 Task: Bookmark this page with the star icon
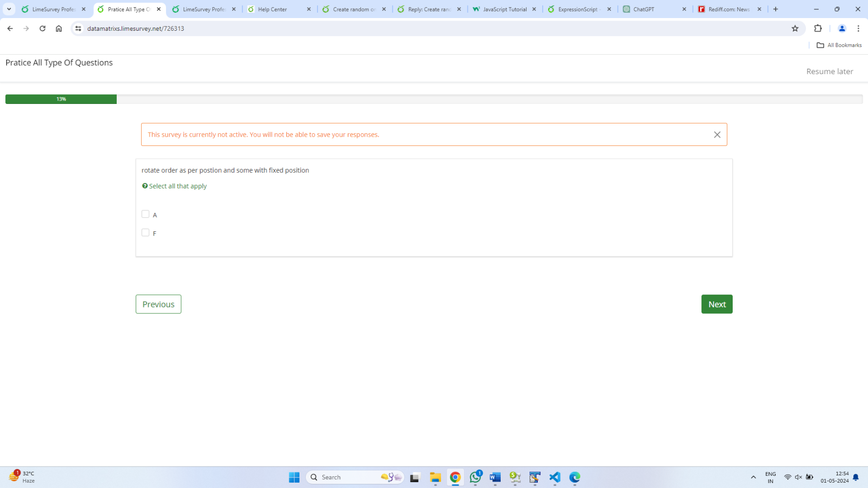pyautogui.click(x=795, y=29)
